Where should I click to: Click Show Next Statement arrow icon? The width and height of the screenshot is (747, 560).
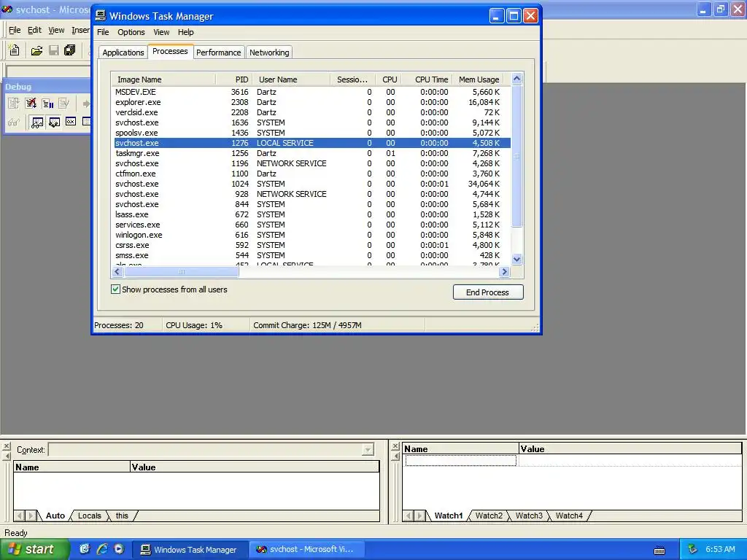click(x=86, y=104)
